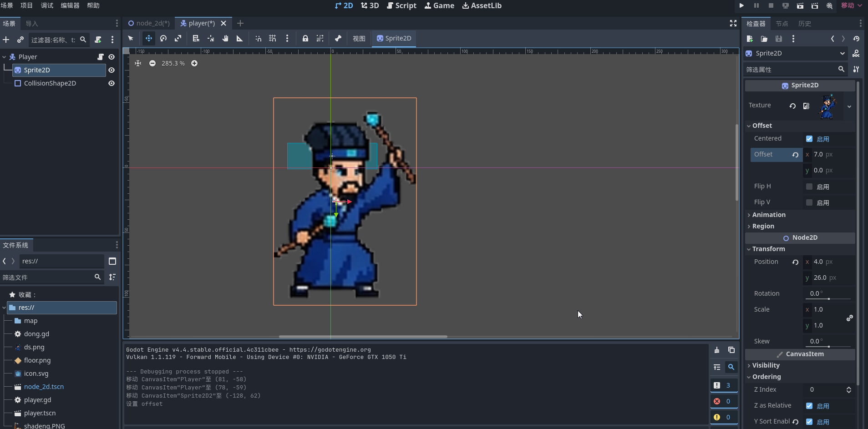Hide the CollisionShape2D node with its eye icon
868x429 pixels.
tap(112, 83)
